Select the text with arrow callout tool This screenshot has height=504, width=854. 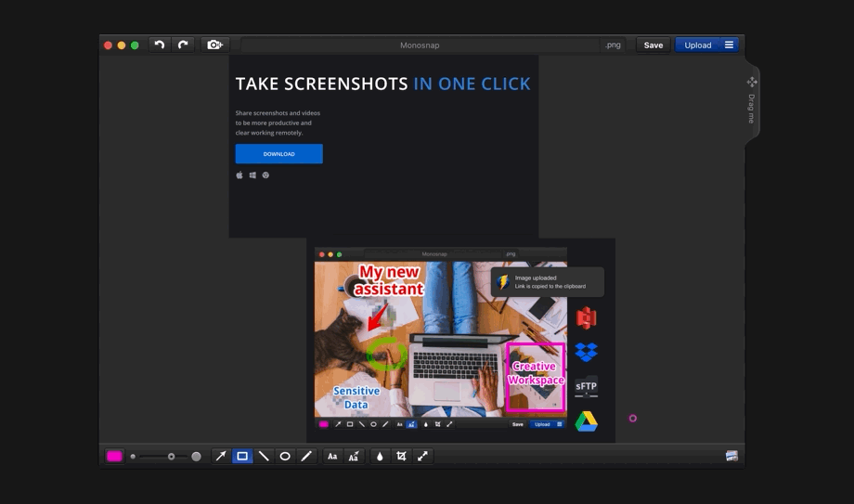point(354,456)
